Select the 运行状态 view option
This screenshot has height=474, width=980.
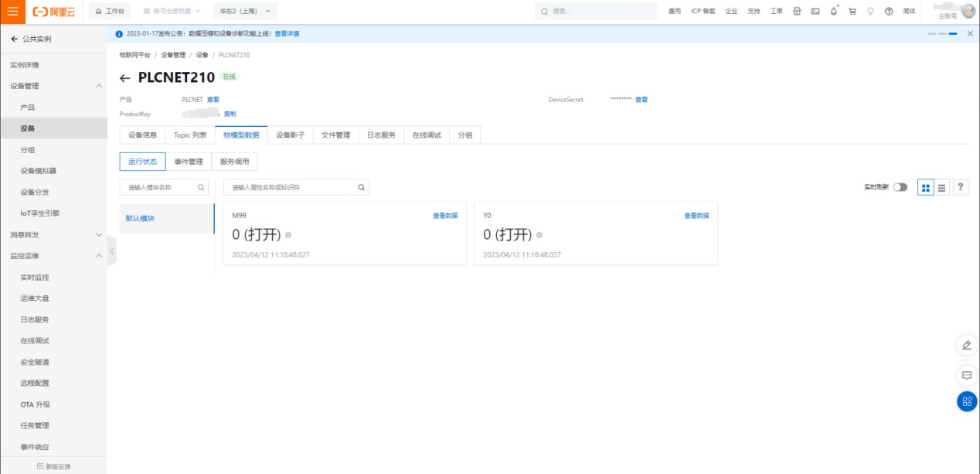[x=142, y=162]
